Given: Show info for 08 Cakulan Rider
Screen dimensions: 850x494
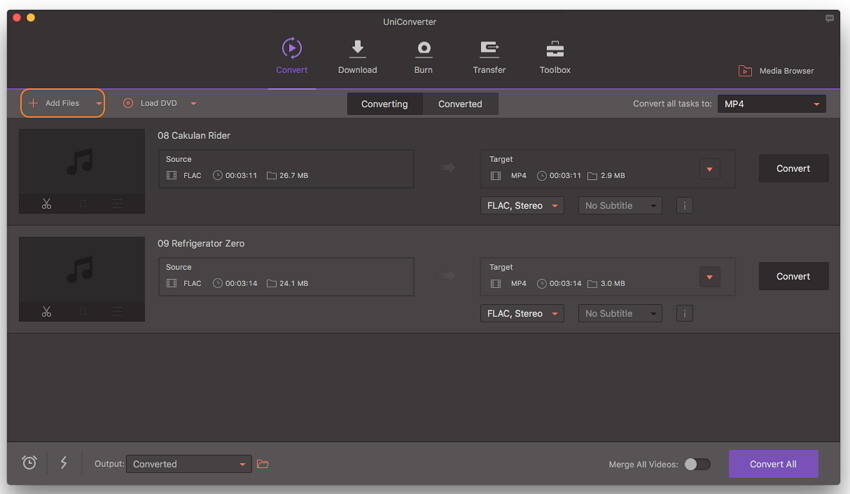Looking at the screenshot, I should pyautogui.click(x=685, y=206).
